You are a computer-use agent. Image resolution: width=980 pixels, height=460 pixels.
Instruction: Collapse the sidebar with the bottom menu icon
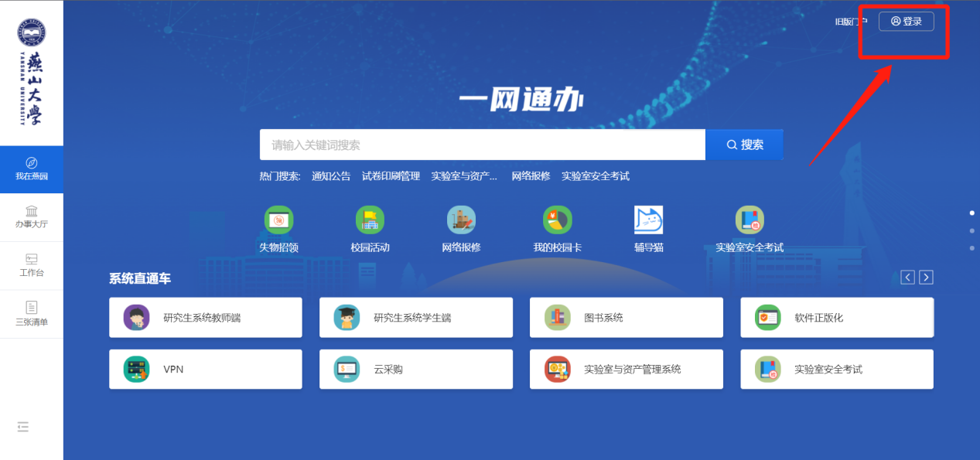click(23, 427)
